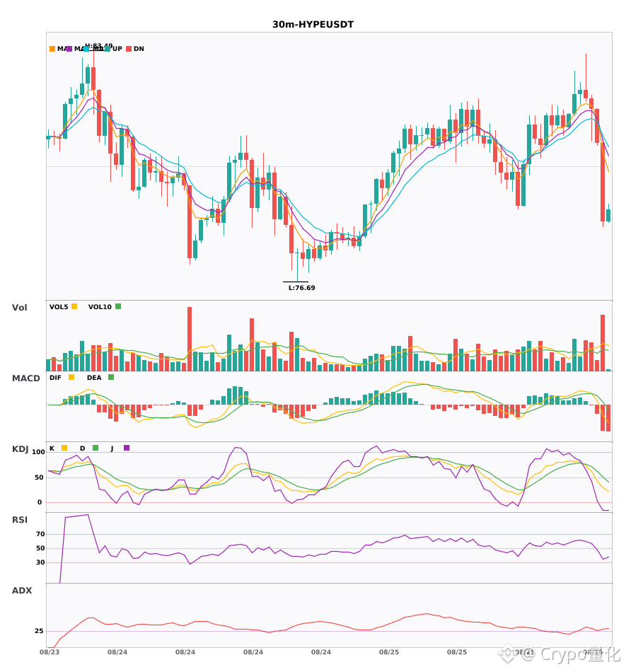Click the RSI panel label

pyautogui.click(x=20, y=520)
